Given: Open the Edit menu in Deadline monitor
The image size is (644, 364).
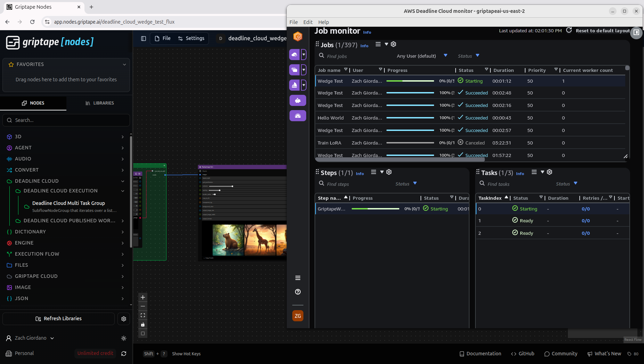Looking at the screenshot, I should point(308,22).
